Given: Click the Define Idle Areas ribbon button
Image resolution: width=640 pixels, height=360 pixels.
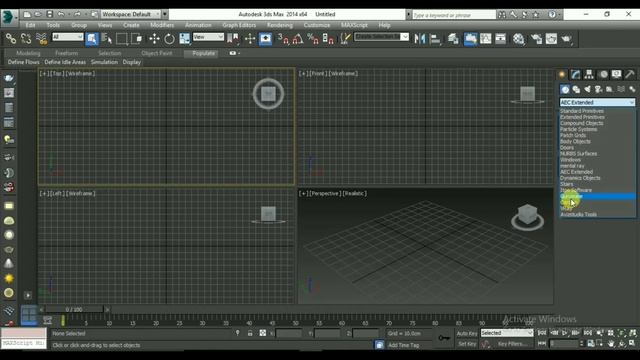Looking at the screenshot, I should (65, 62).
